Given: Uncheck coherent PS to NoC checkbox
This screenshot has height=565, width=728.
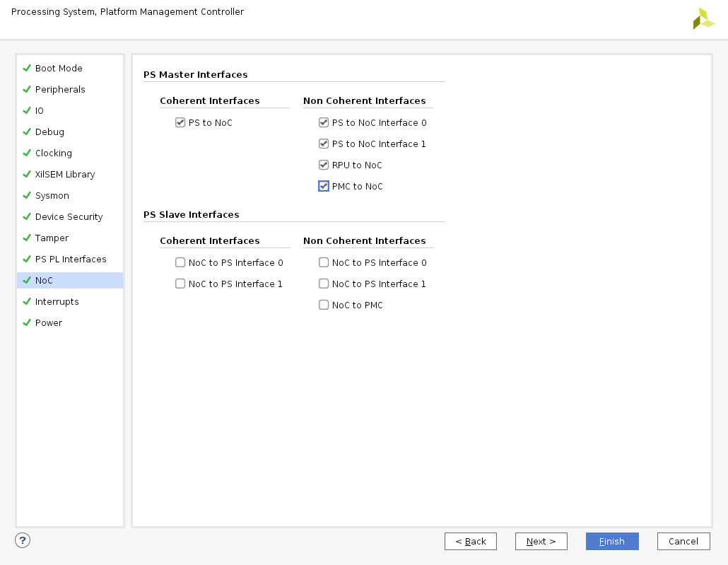Looking at the screenshot, I should tap(180, 123).
